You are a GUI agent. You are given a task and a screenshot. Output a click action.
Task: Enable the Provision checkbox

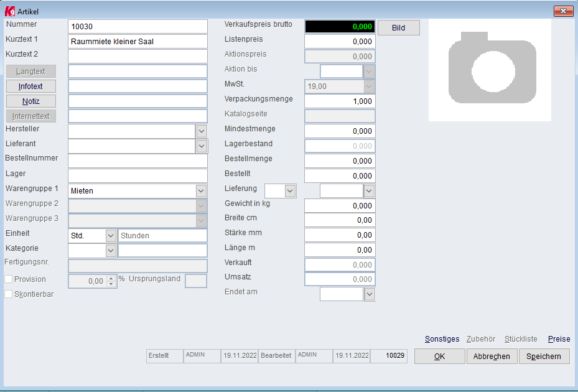[9, 279]
